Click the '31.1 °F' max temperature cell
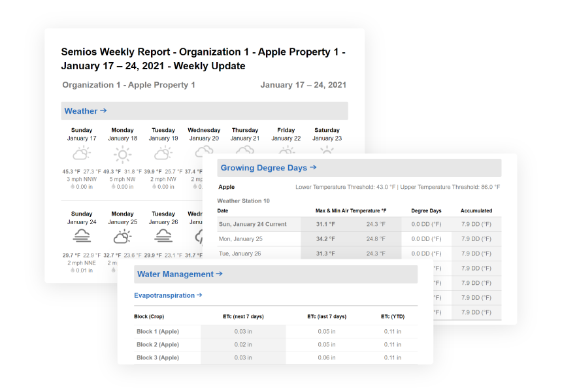 [325, 224]
